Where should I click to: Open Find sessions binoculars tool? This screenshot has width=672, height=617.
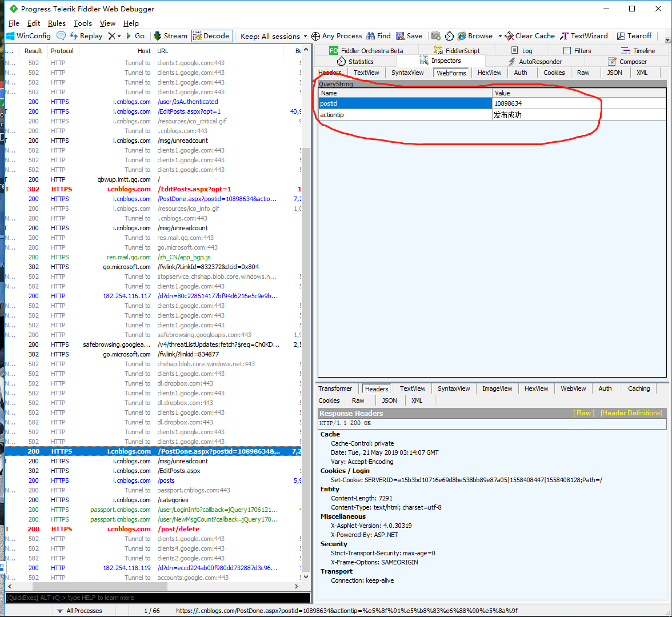(378, 36)
